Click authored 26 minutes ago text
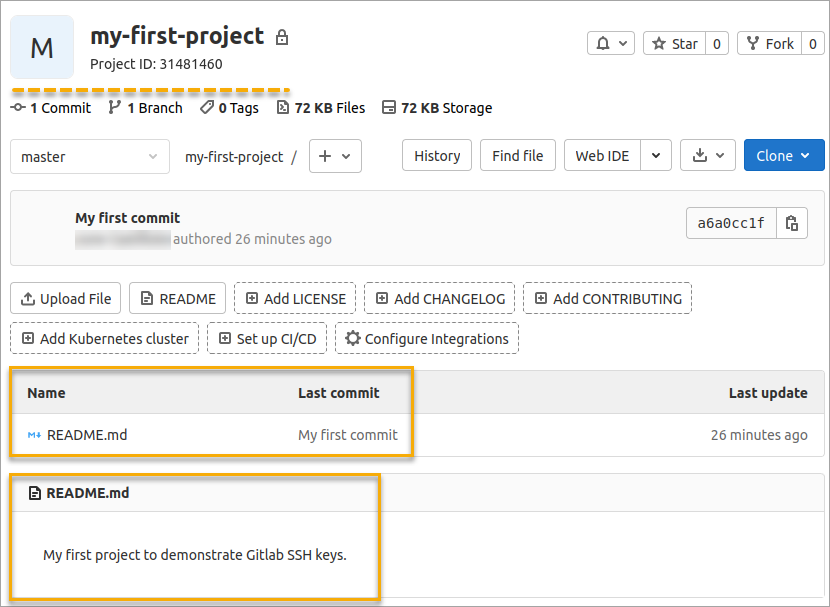This screenshot has height=607, width=830. (252, 239)
